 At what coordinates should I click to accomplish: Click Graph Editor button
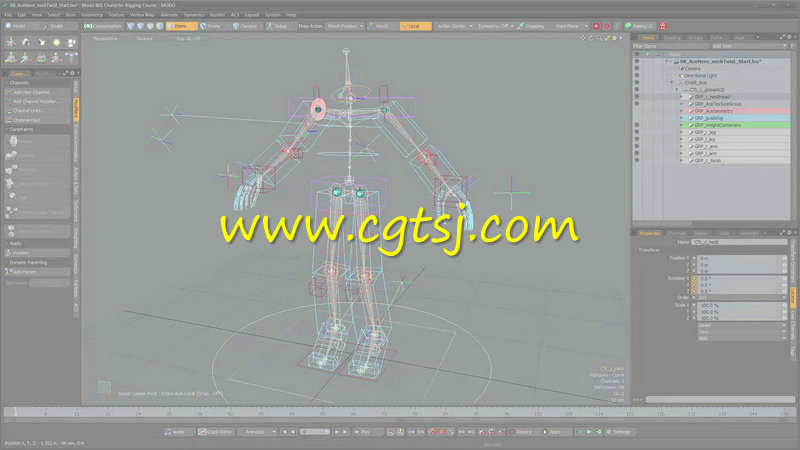click(x=215, y=432)
